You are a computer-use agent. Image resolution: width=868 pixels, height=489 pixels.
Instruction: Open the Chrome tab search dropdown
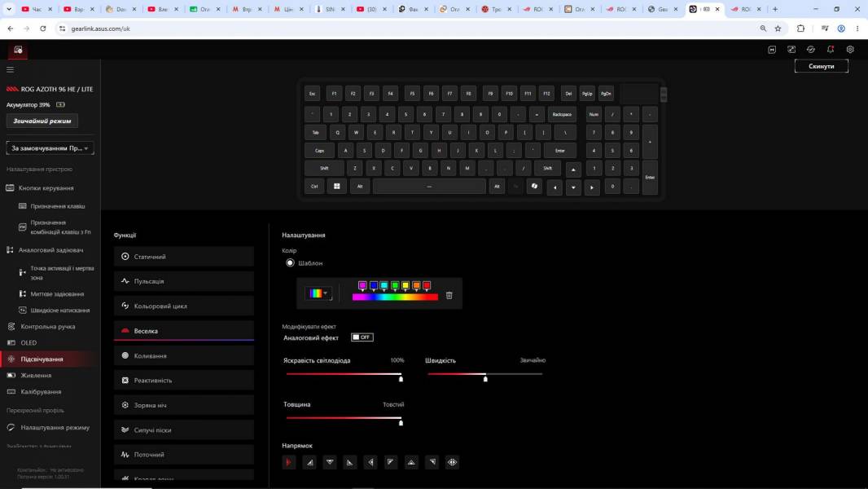coord(9,9)
